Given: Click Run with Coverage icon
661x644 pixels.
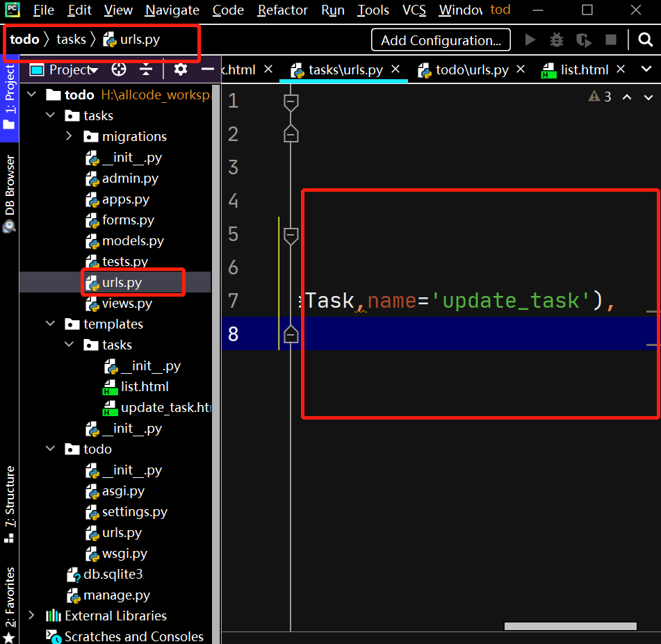Looking at the screenshot, I should tap(583, 40).
